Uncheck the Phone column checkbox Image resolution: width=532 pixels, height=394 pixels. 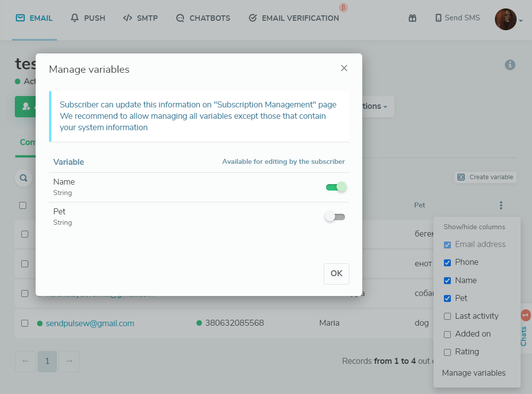click(x=447, y=262)
